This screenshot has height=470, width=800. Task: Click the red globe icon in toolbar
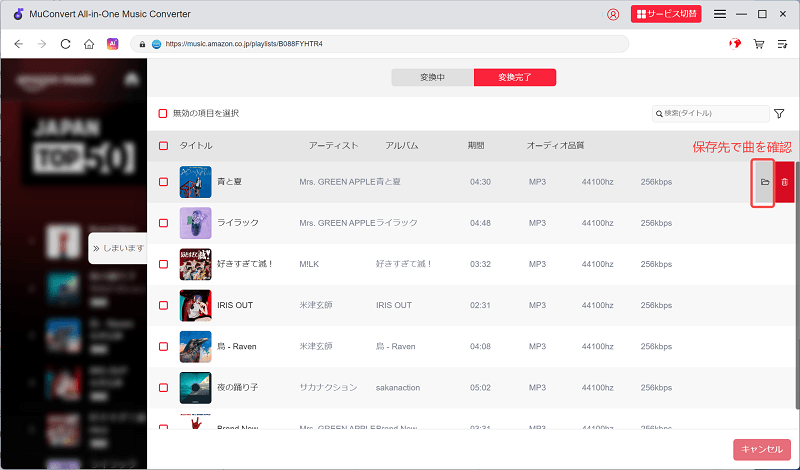[735, 44]
